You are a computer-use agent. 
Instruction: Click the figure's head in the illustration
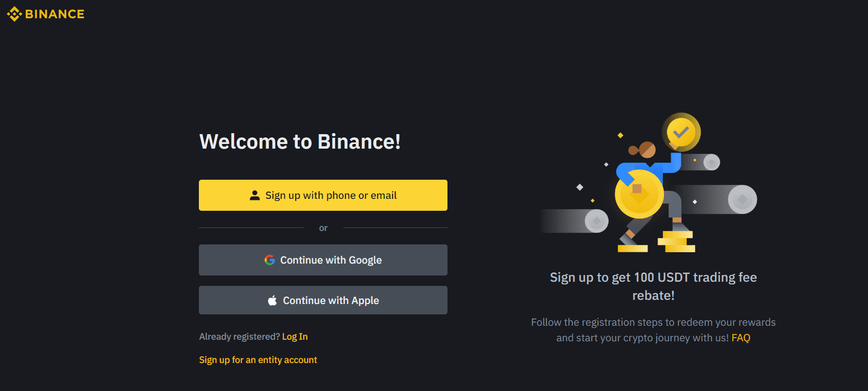[x=647, y=150]
